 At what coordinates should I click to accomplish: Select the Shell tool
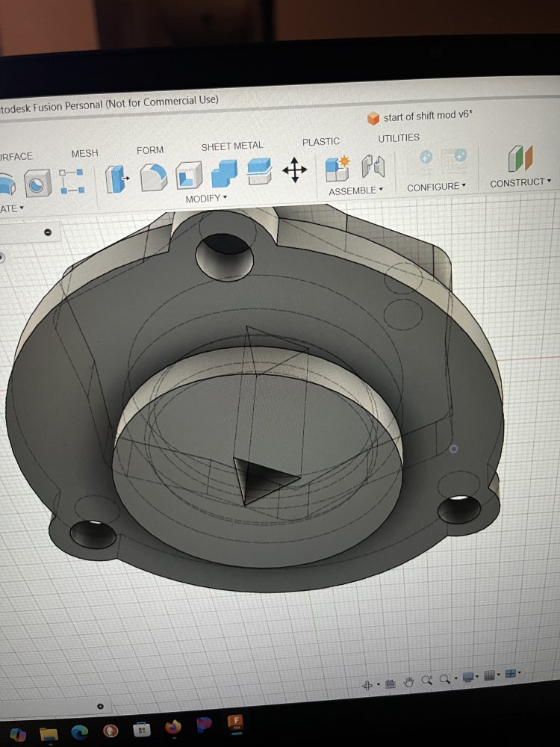(189, 176)
